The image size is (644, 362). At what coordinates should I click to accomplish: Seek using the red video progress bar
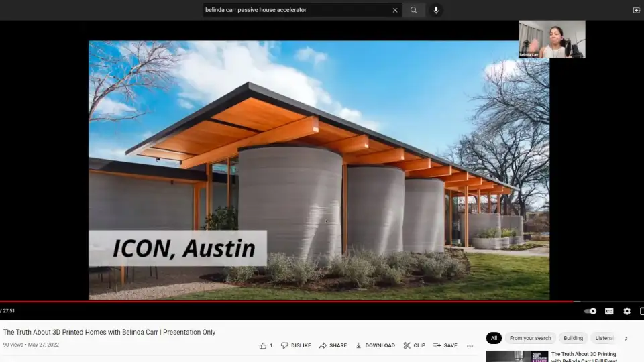coord(288,302)
